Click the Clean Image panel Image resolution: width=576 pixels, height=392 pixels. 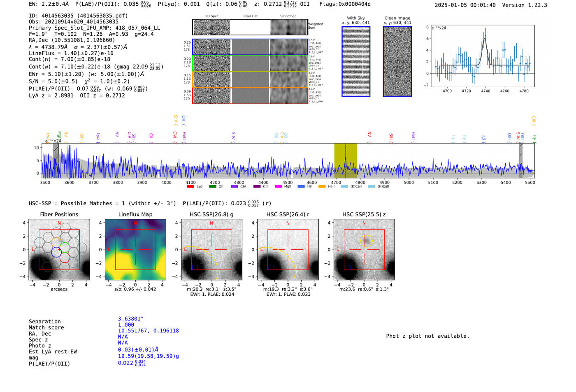point(397,61)
